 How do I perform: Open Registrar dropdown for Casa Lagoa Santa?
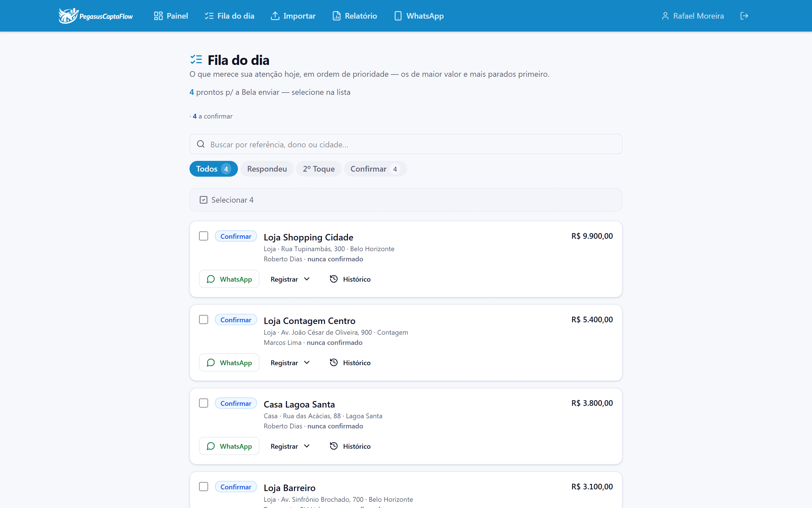pyautogui.click(x=290, y=446)
